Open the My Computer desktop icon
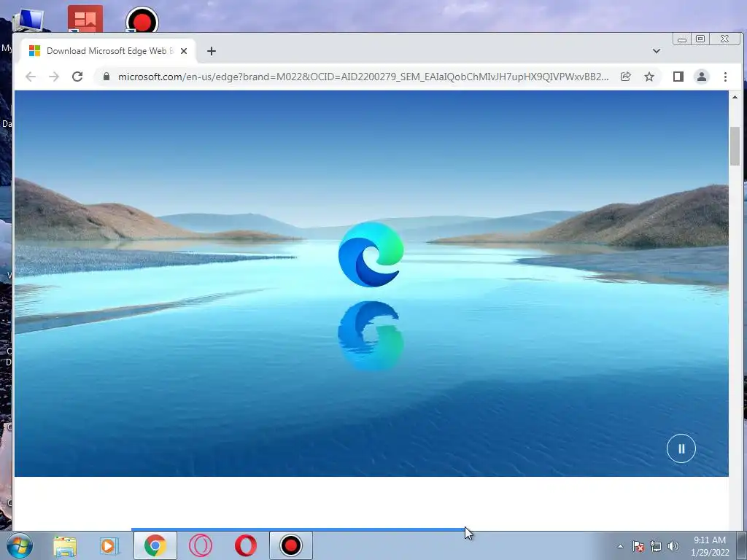The image size is (747, 560). tap(28, 20)
